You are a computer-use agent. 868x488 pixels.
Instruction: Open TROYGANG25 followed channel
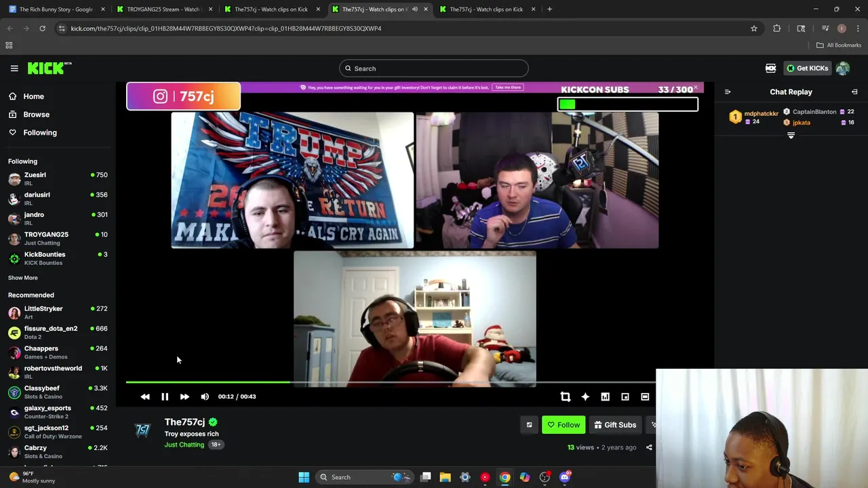58,238
